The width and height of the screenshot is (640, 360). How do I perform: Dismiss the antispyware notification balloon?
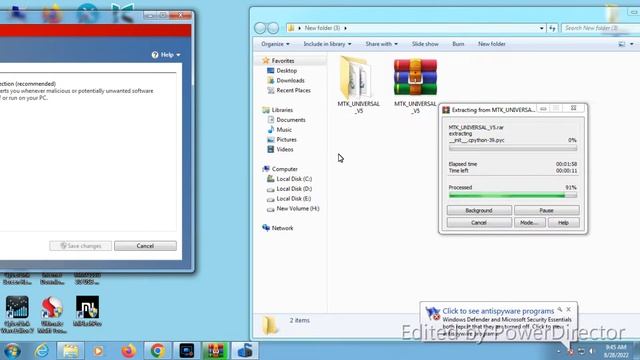pos(569,309)
